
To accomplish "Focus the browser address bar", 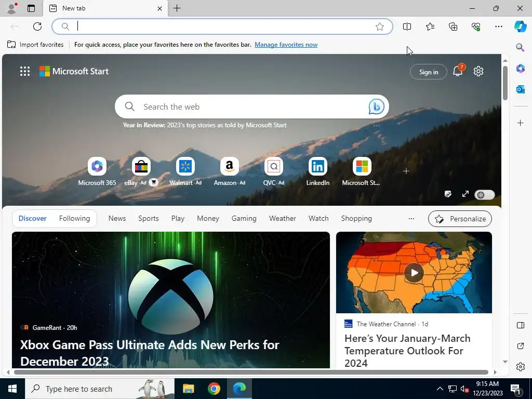I will 222,26.
